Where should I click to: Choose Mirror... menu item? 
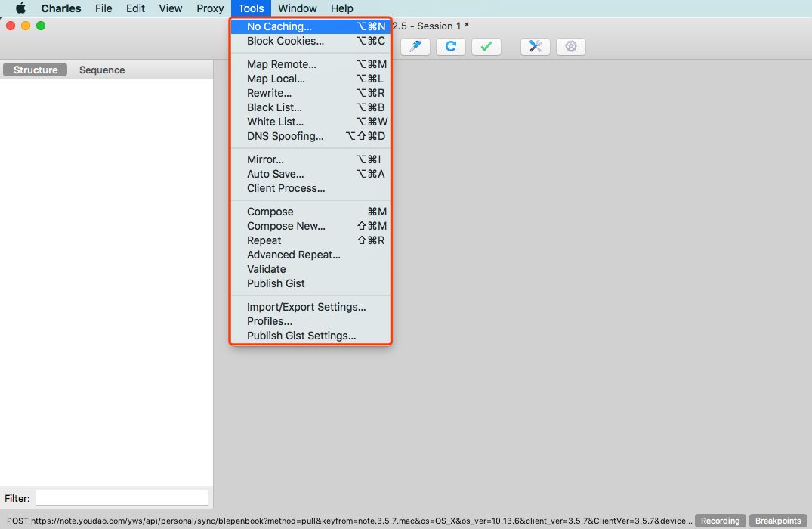click(310, 159)
